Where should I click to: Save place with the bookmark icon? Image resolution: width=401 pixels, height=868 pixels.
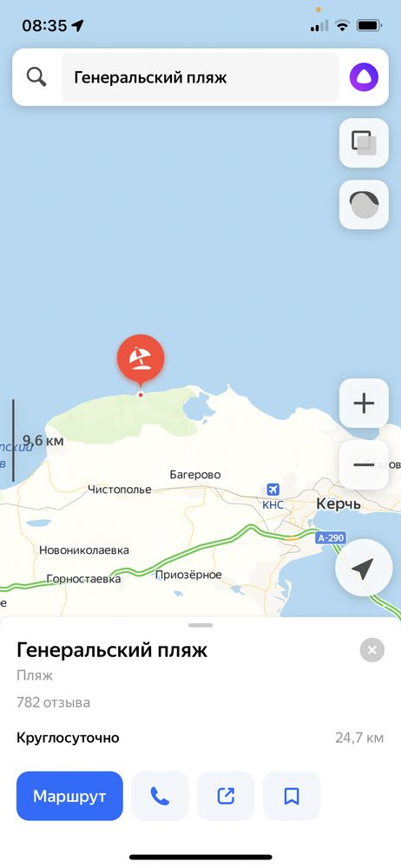292,796
